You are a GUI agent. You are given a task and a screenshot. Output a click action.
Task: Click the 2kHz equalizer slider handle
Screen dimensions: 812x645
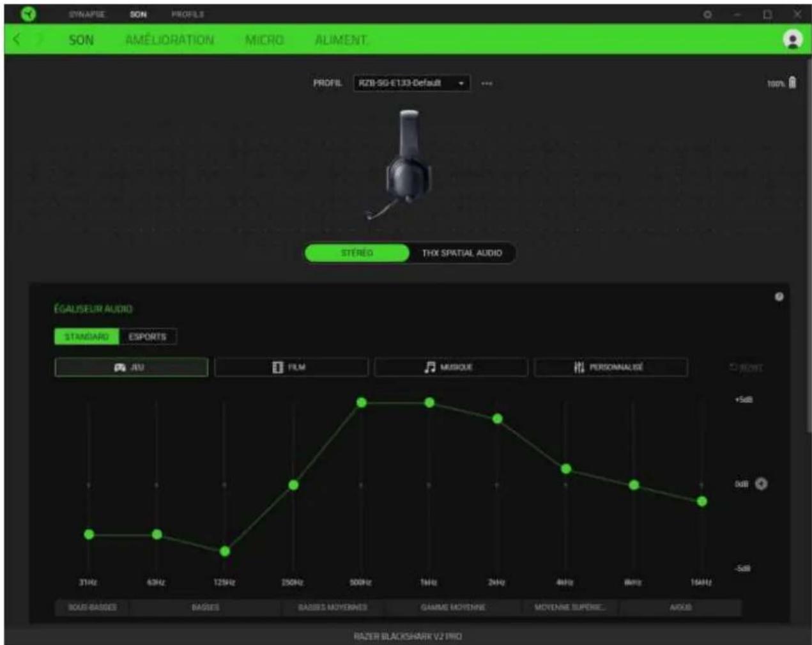point(498,419)
